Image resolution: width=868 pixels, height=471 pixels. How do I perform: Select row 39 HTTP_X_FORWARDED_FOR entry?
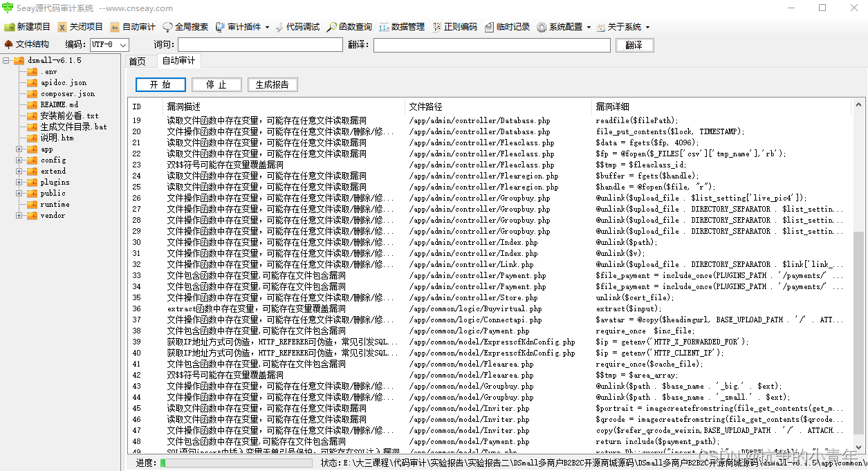(491, 342)
